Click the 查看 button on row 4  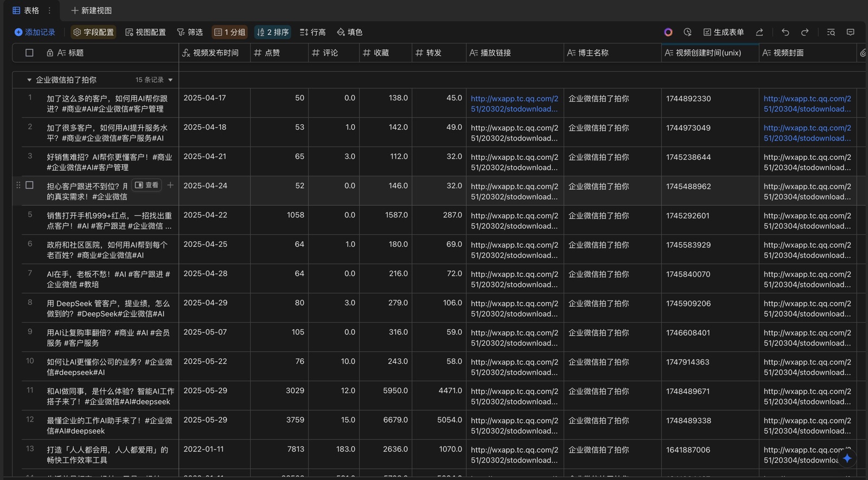coord(147,185)
